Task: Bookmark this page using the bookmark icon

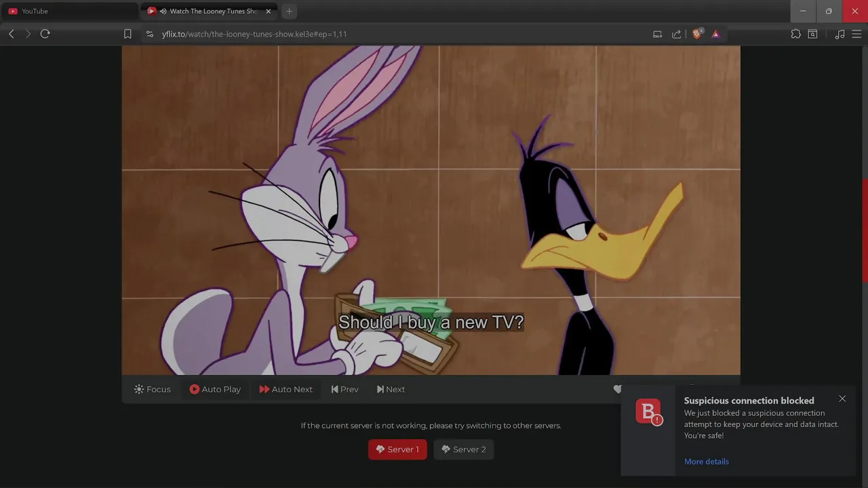Action: [x=127, y=34]
